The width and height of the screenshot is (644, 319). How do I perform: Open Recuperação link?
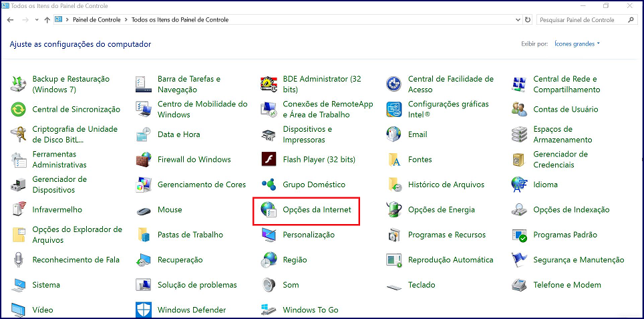coord(180,259)
